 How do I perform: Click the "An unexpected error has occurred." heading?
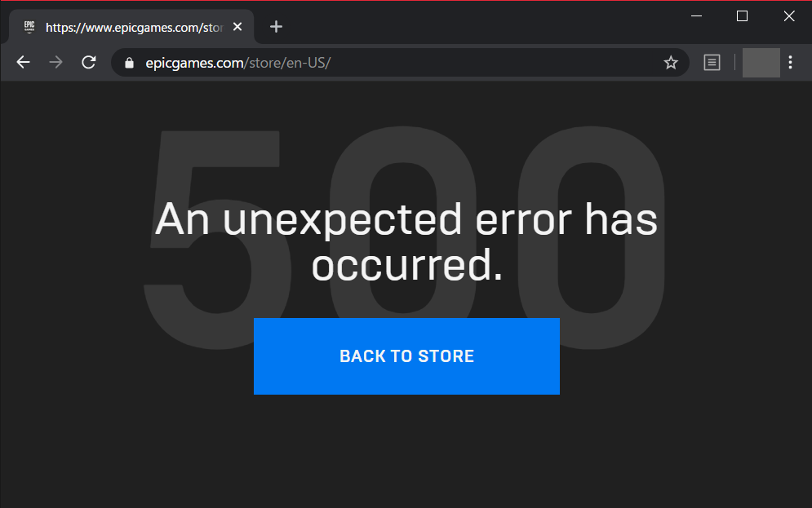tap(406, 241)
